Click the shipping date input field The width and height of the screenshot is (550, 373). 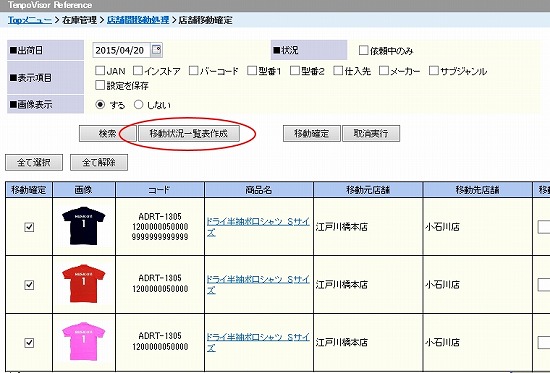pyautogui.click(x=121, y=50)
